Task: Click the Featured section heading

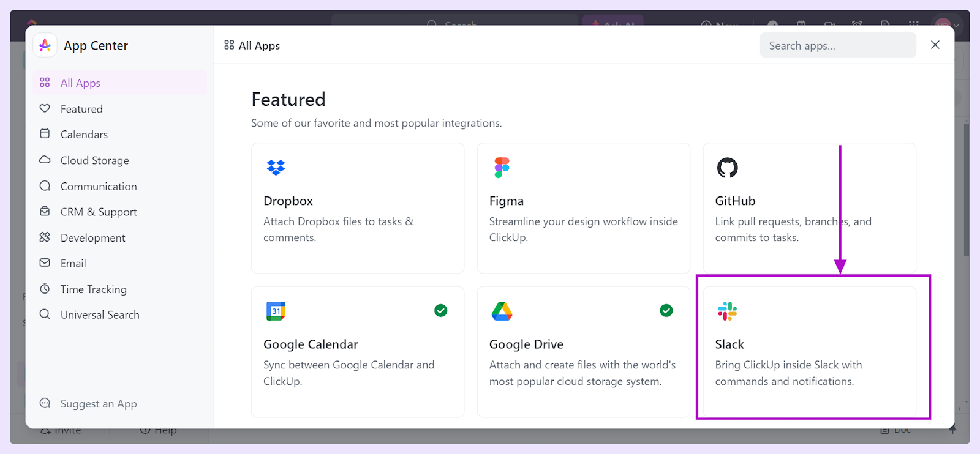Action: pos(288,99)
